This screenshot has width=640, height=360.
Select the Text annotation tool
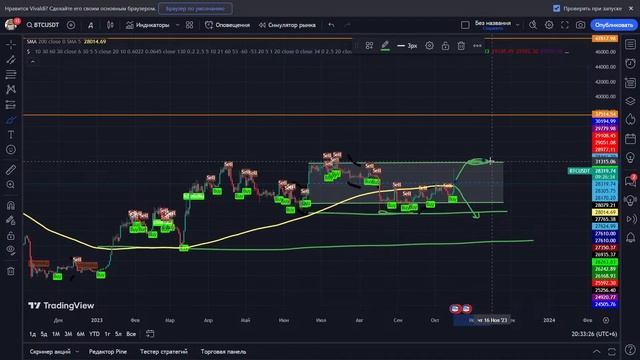[11, 135]
